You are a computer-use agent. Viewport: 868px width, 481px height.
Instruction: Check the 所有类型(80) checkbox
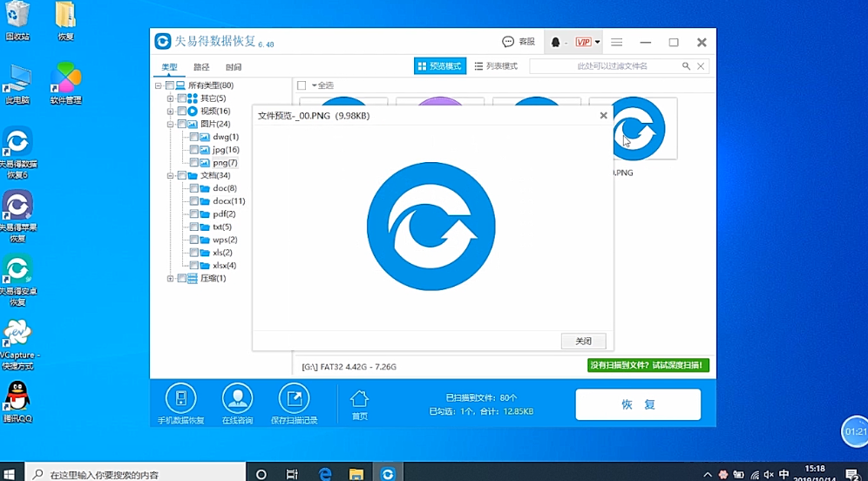pos(169,85)
